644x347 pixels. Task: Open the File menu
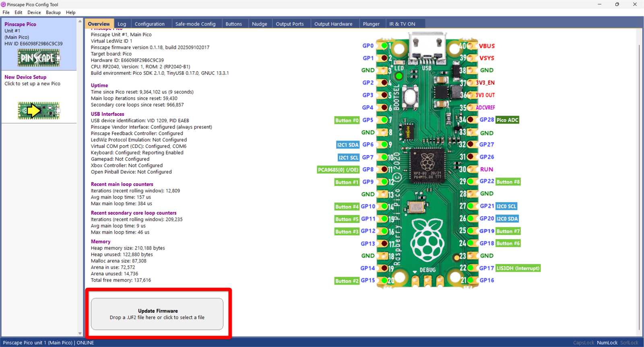6,12
